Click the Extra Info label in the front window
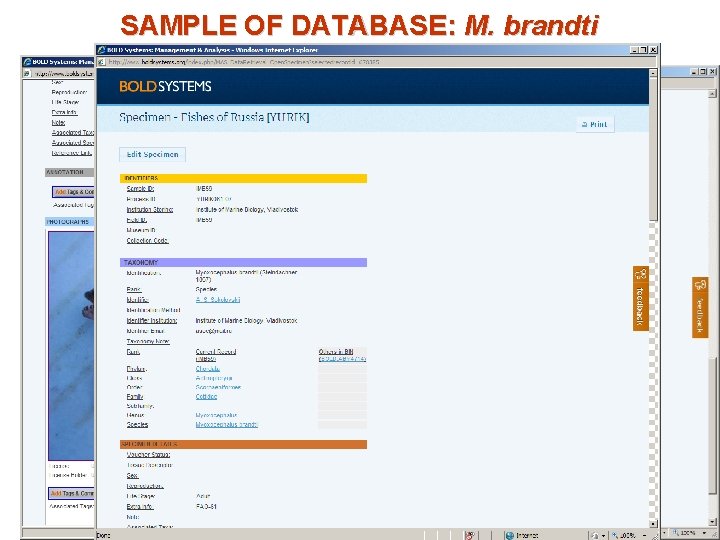Viewport: 720px width, 540px height. pyautogui.click(x=140, y=507)
